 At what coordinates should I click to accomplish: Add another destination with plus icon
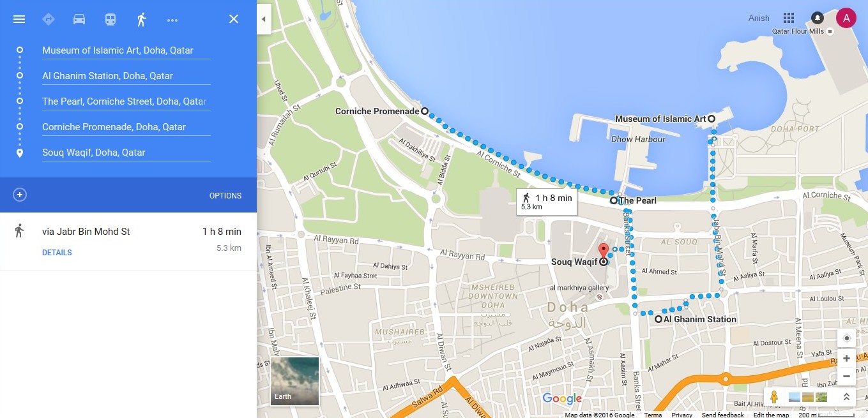click(20, 195)
